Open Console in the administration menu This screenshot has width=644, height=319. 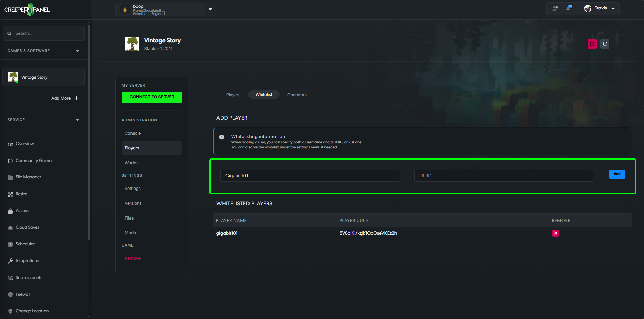pos(133,133)
